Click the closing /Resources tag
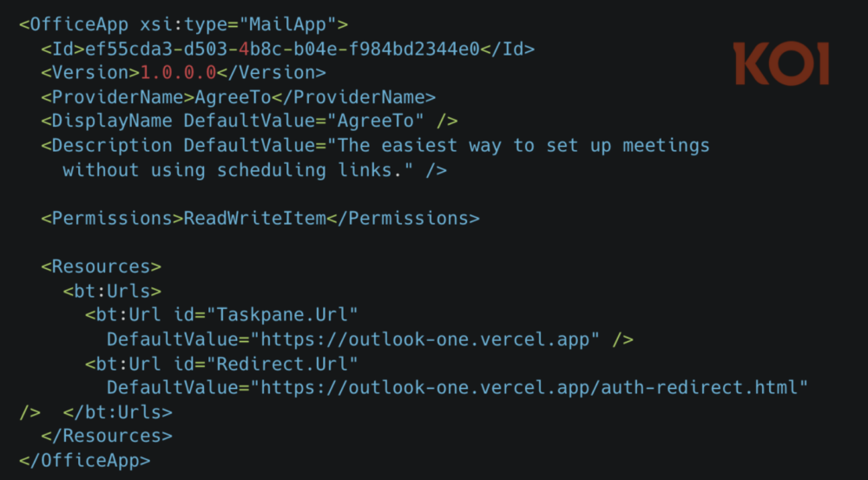Image resolution: width=868 pixels, height=480 pixels. click(106, 436)
